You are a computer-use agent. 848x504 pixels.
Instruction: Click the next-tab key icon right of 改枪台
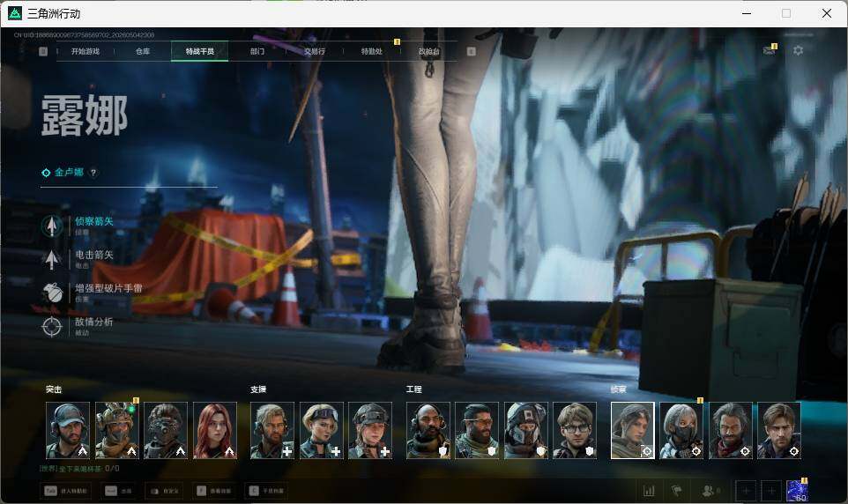(471, 51)
